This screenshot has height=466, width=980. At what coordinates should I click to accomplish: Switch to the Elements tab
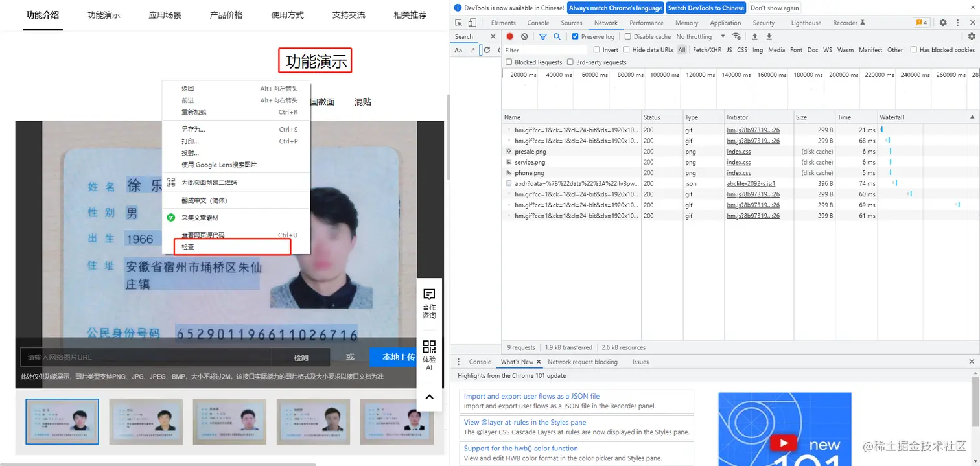pos(504,23)
